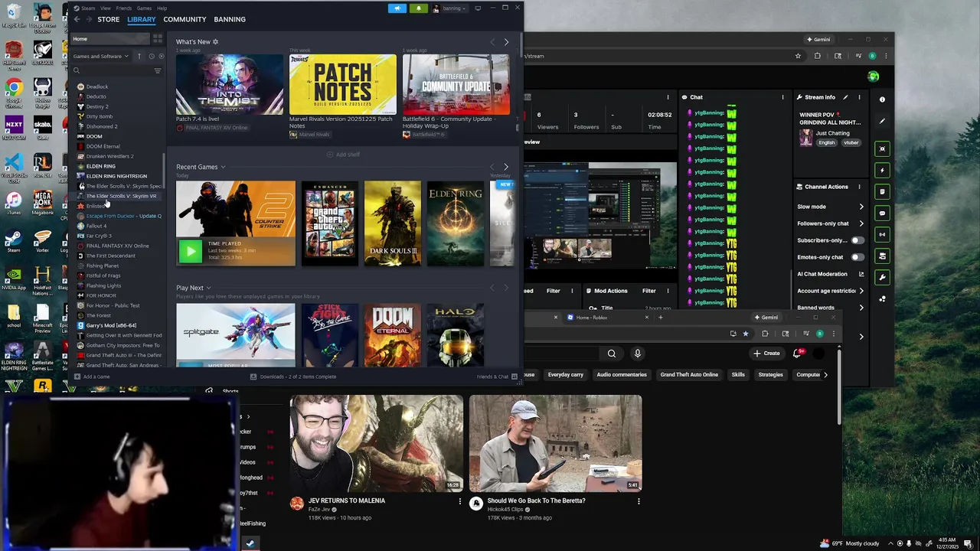Show ready-to-play games only in Steam
This screenshot has height=551, width=980.
[x=161, y=56]
